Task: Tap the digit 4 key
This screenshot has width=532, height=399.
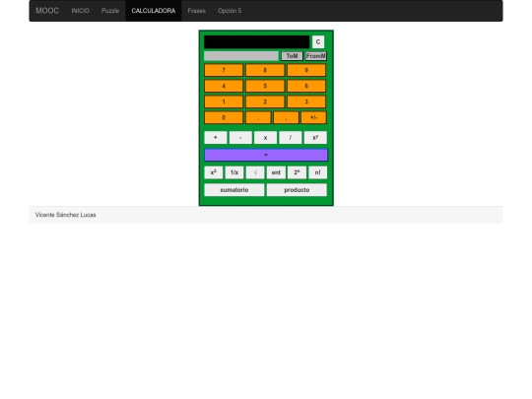Action: [x=224, y=86]
